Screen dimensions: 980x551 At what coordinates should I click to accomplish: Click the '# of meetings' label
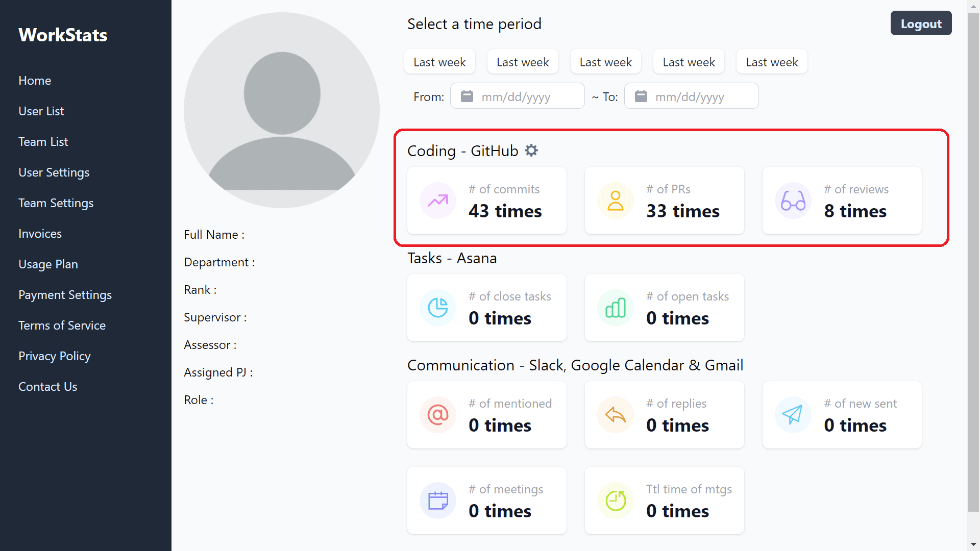click(506, 489)
